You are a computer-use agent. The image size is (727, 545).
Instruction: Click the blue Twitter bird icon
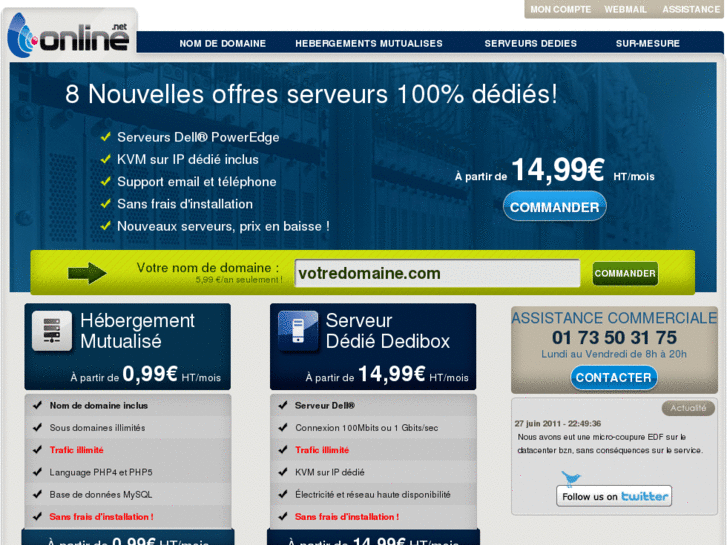[571, 478]
